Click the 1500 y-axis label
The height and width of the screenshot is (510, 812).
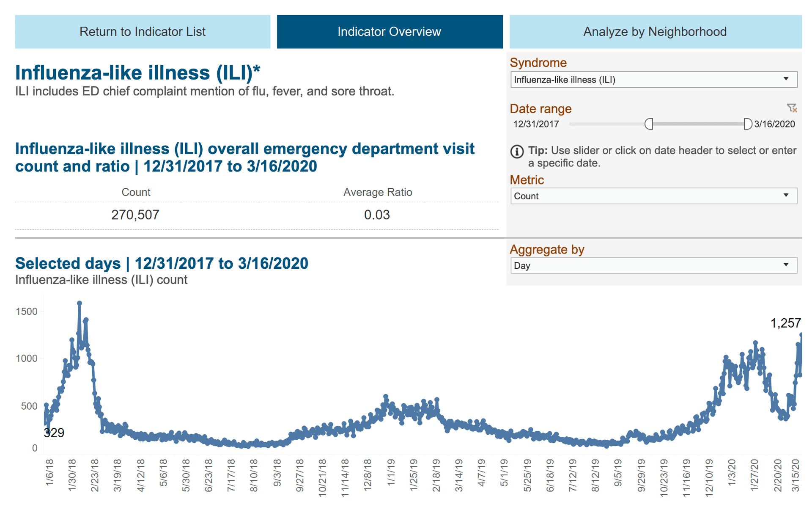coord(26,312)
